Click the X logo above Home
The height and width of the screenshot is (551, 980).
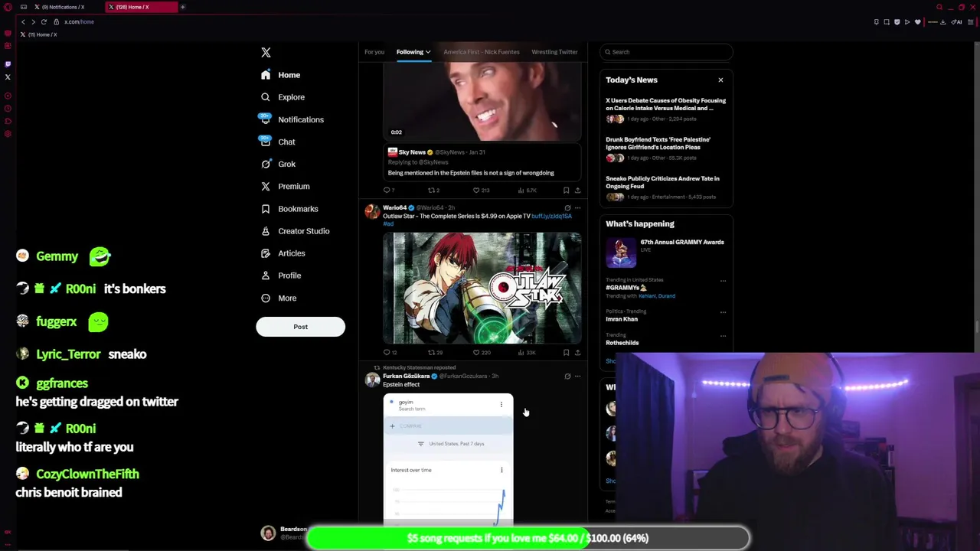[266, 53]
